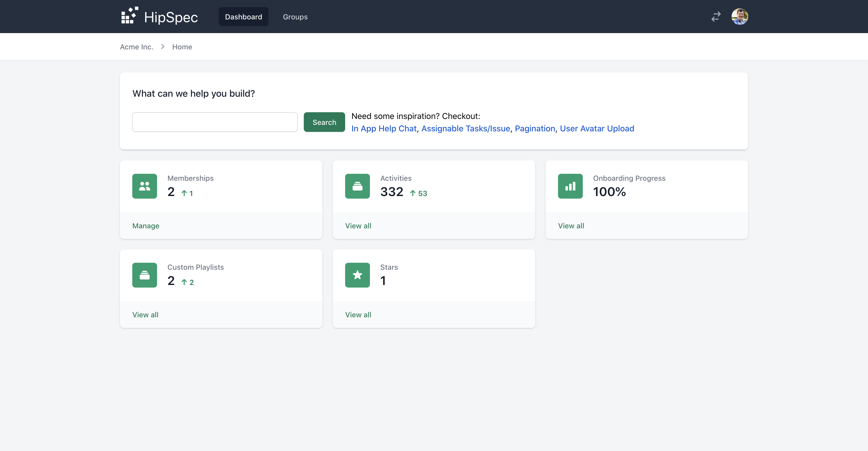Click the Memberships people icon
Image resolution: width=868 pixels, height=451 pixels.
click(145, 186)
